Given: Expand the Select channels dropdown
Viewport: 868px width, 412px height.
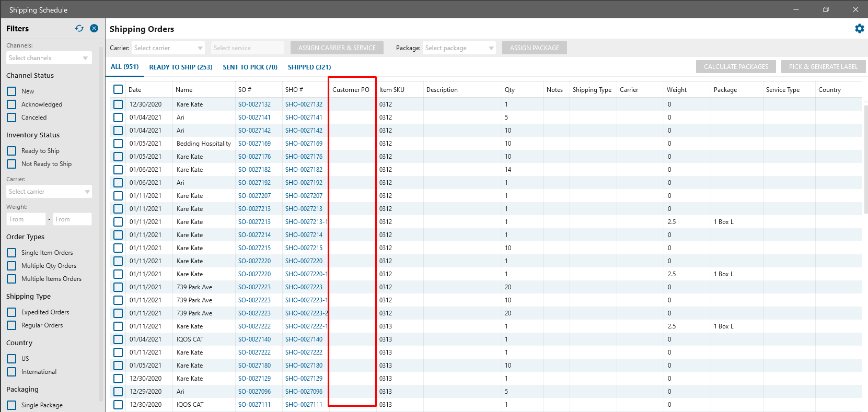Looking at the screenshot, I should click(49, 58).
